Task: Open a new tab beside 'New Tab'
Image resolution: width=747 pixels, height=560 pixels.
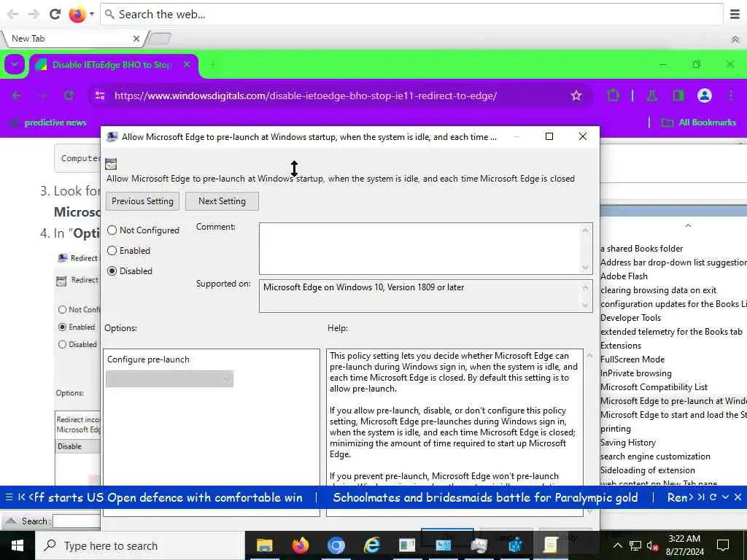Action: click(160, 39)
